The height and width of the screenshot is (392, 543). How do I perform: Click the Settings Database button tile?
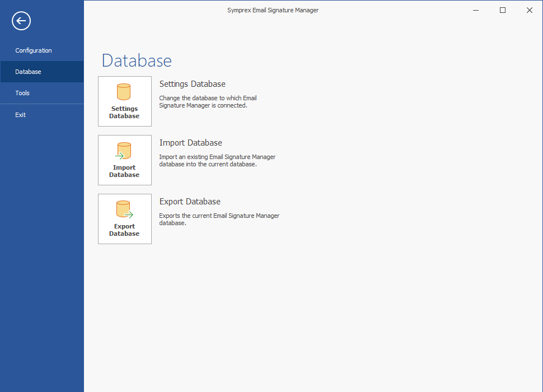click(125, 101)
